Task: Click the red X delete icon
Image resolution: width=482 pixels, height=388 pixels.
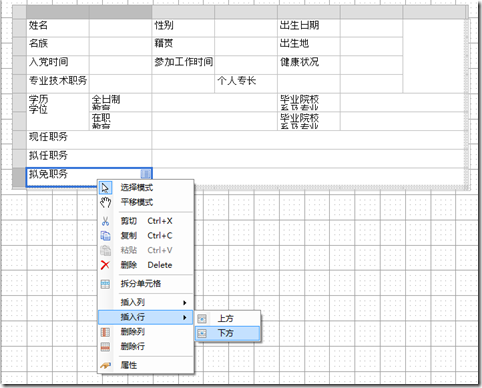Action: (105, 265)
